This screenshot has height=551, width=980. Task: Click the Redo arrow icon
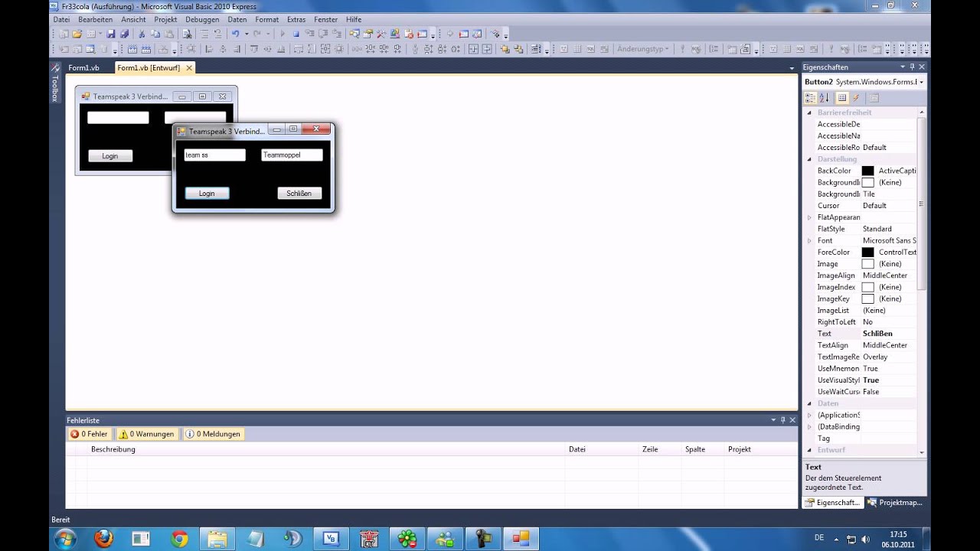point(256,34)
